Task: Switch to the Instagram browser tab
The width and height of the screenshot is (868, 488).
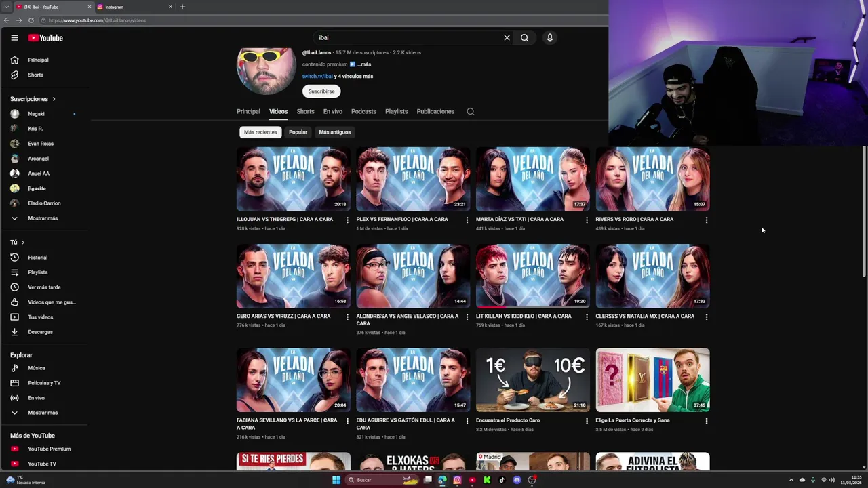Action: (134, 7)
